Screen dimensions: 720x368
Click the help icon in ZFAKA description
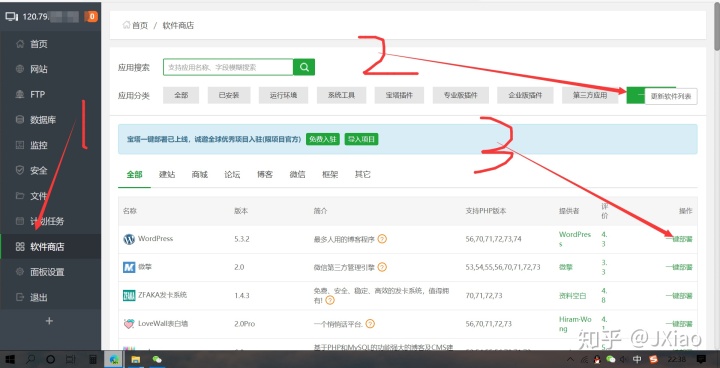click(330, 300)
